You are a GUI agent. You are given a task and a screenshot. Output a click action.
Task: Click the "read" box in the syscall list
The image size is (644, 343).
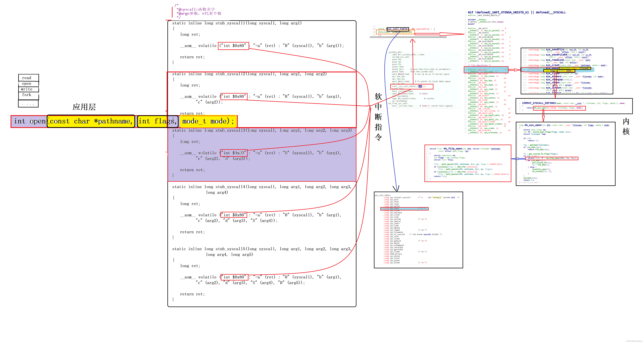click(x=28, y=78)
